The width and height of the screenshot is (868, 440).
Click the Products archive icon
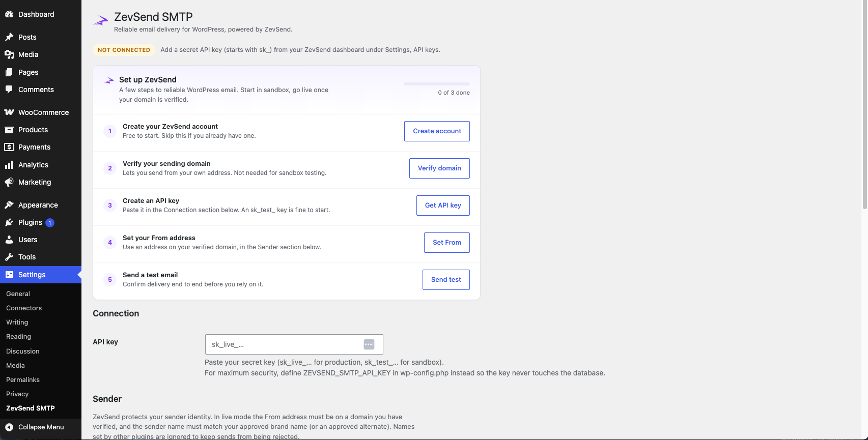9,130
